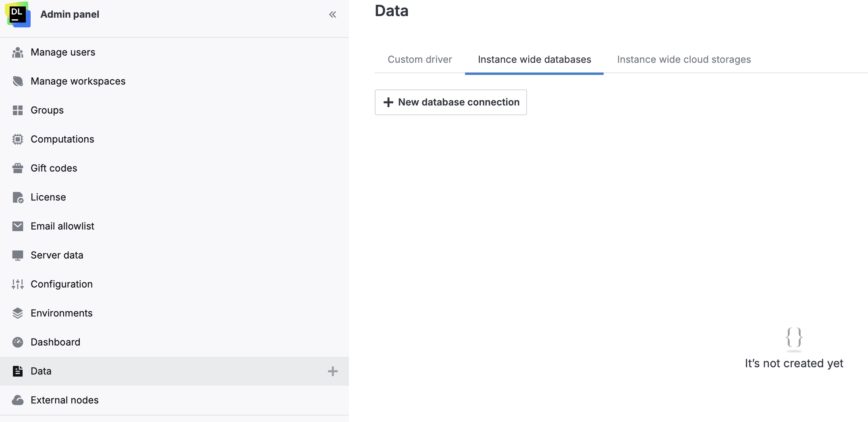
Task: Collapse the sidebar with the double-chevron
Action: [x=332, y=14]
